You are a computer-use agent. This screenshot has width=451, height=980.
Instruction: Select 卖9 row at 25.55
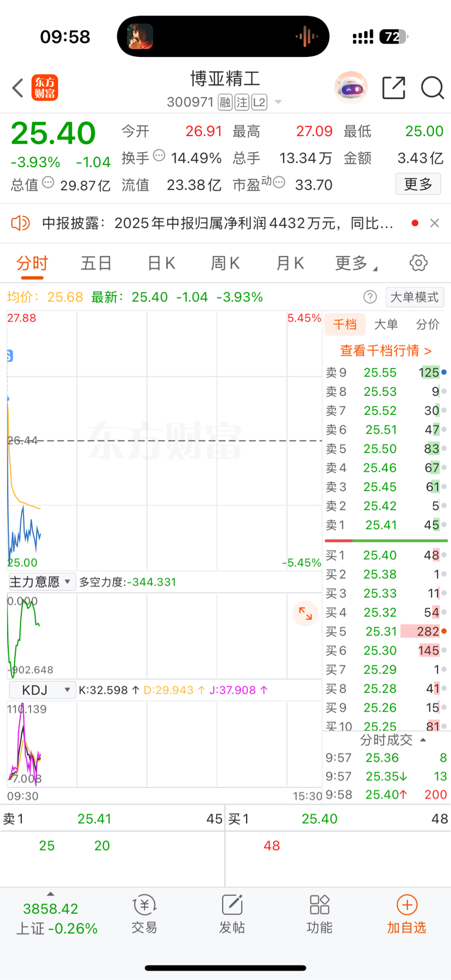(386, 373)
